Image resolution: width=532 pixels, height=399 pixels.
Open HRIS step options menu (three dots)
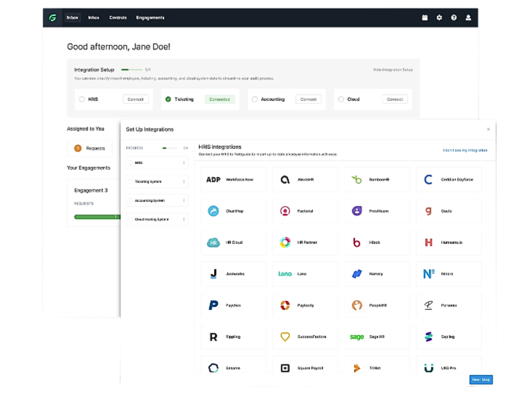pos(184,163)
